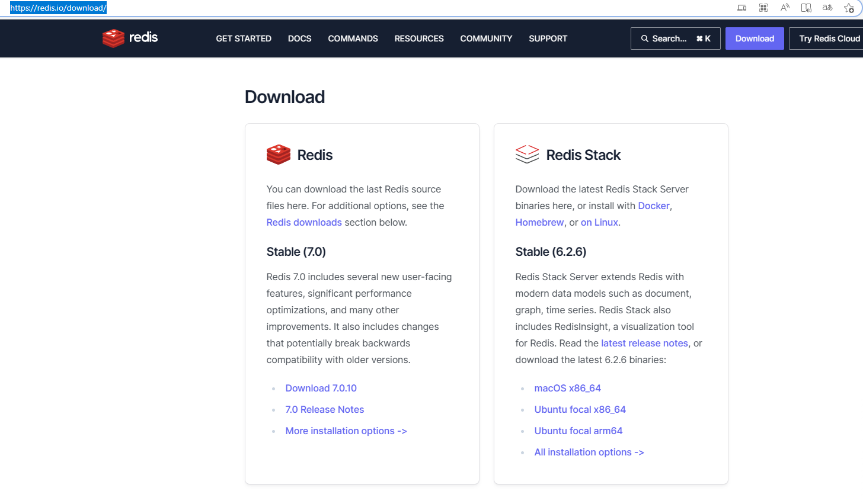Open the latest release notes link
Viewport: 863px width, 504px height.
644,343
